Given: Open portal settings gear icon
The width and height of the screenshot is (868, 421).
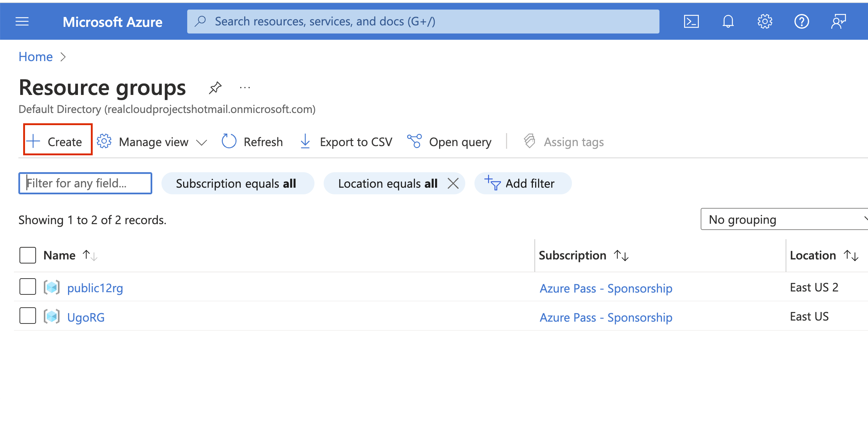Looking at the screenshot, I should point(765,22).
